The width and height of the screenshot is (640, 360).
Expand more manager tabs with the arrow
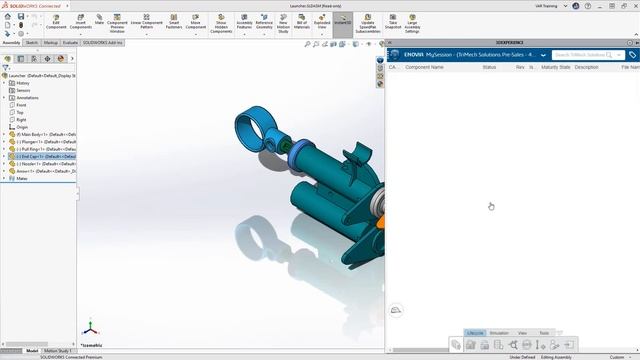72,59
